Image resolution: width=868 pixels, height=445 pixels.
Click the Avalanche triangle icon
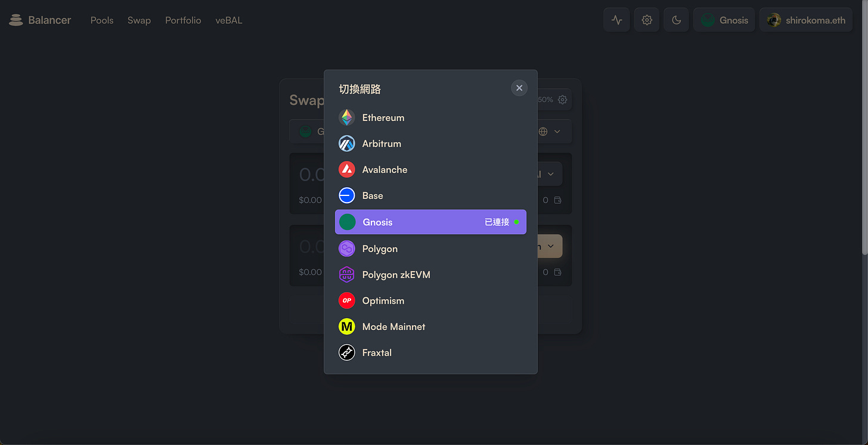click(x=346, y=169)
